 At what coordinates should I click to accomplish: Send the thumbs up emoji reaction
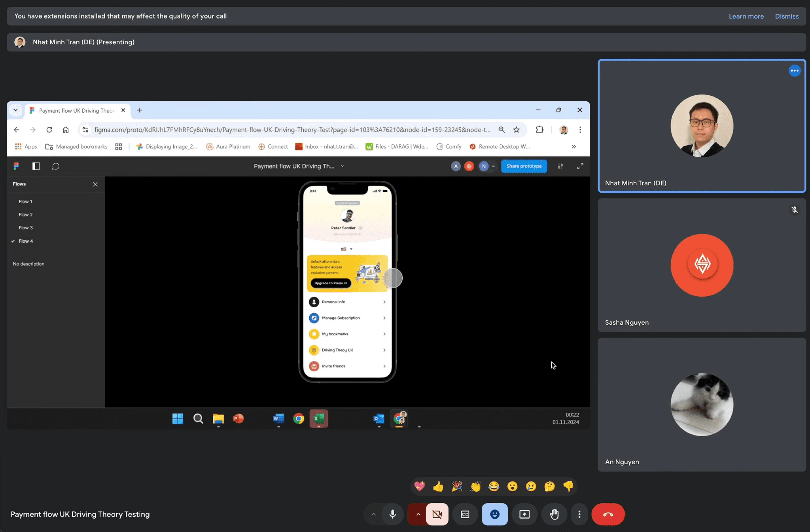[x=438, y=486]
